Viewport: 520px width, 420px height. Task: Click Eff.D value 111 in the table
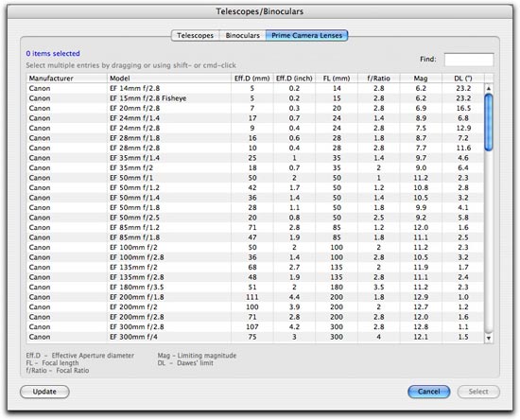coord(252,297)
